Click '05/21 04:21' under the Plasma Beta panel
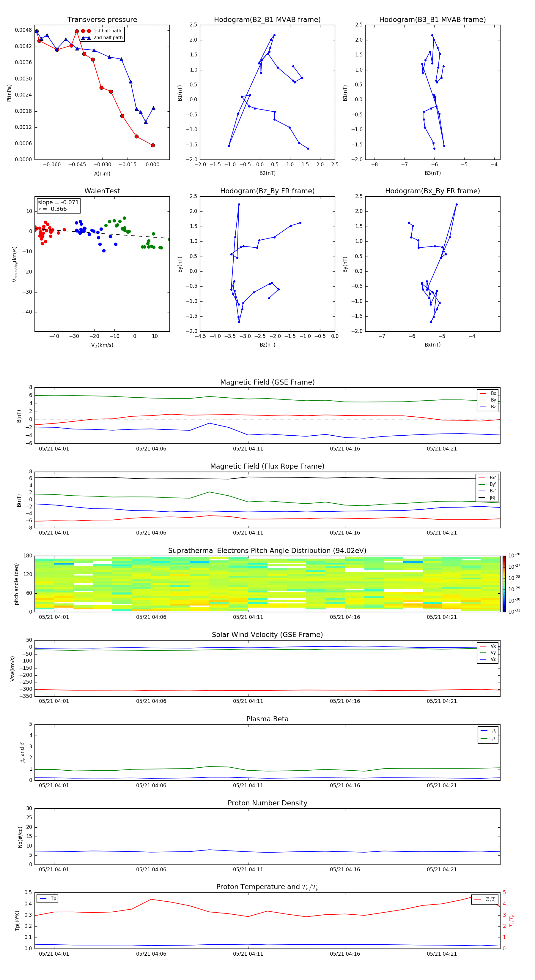 [442, 785]
